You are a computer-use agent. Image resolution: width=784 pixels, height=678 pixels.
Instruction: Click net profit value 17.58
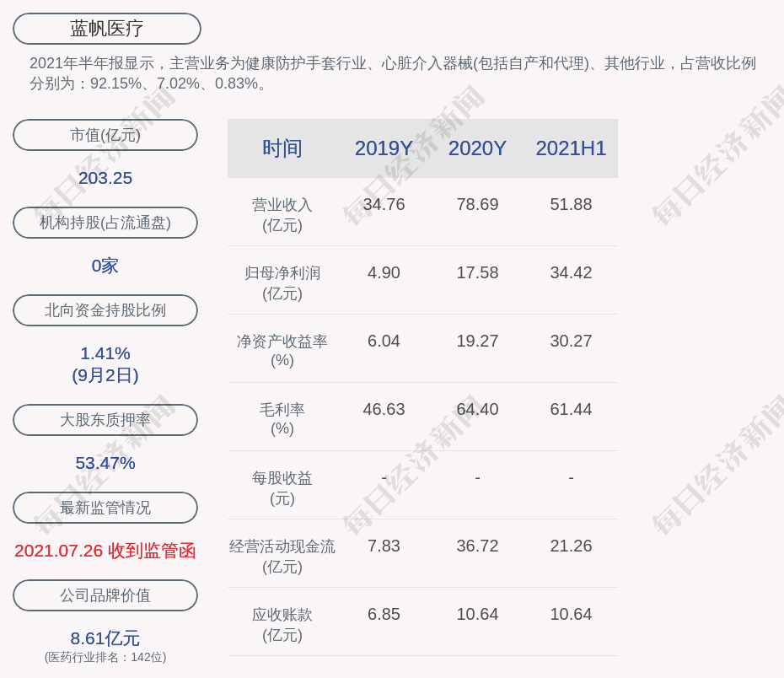pyautogui.click(x=477, y=273)
